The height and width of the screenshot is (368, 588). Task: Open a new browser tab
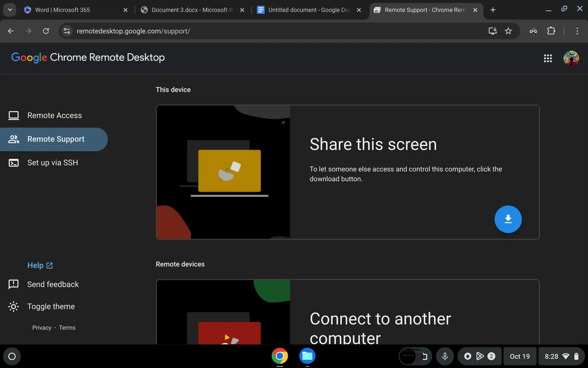coord(493,10)
